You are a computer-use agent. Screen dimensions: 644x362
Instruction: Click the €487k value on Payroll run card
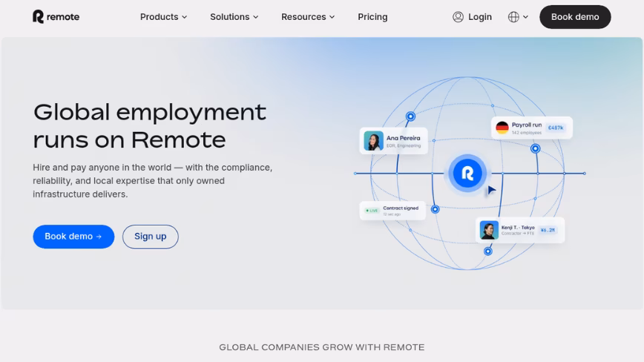[x=556, y=128]
